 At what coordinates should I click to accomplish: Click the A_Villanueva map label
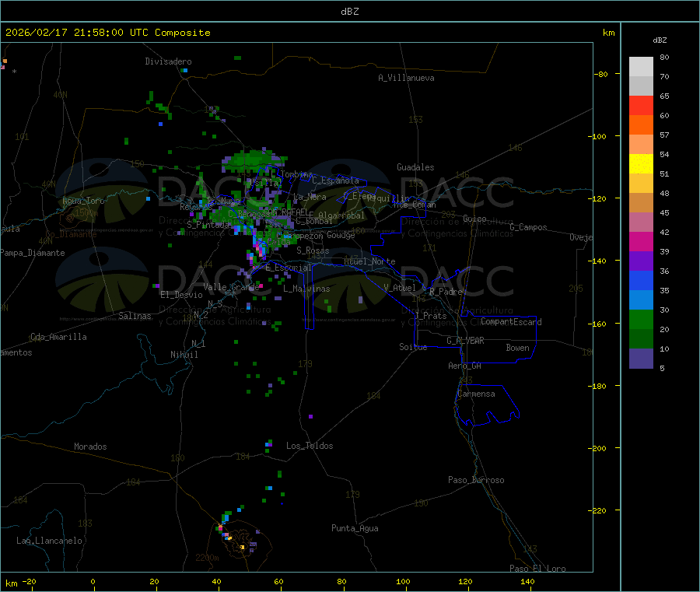click(406, 78)
